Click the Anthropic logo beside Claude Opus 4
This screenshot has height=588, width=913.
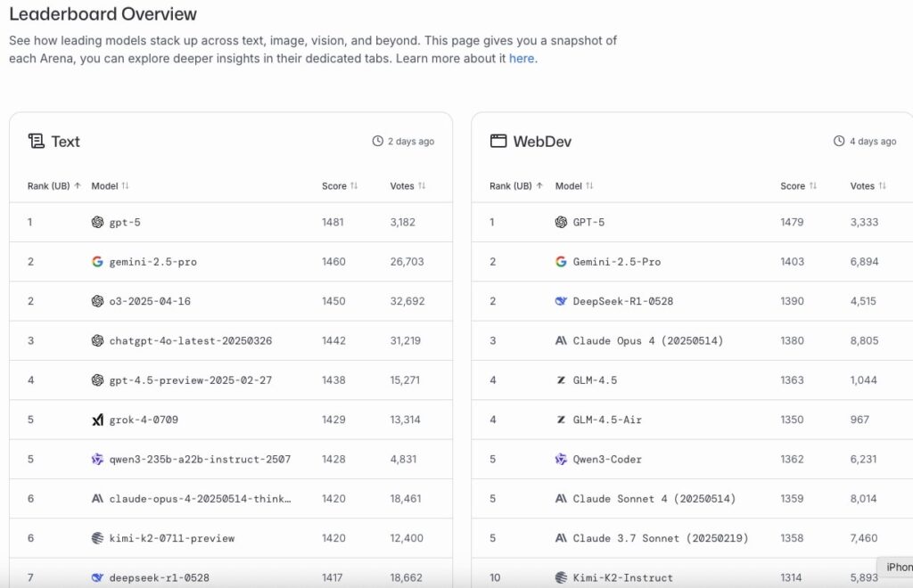(x=561, y=340)
